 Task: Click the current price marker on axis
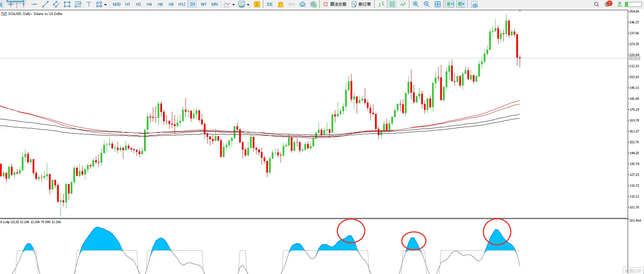(x=634, y=58)
